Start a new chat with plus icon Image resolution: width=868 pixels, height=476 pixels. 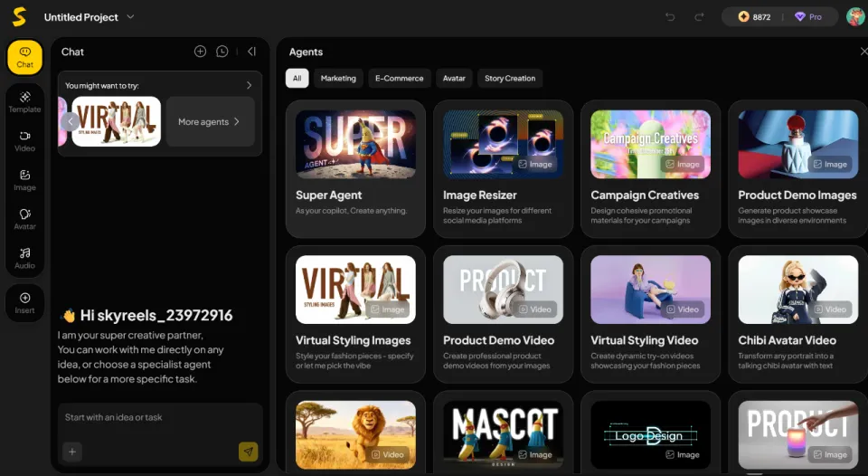[x=200, y=52]
